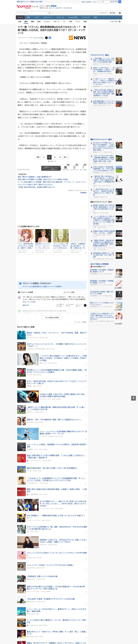Screen dimensions: 138x644
Task: Open トイレには正しい座り方 article thumbnail
Action: pos(61,235)
